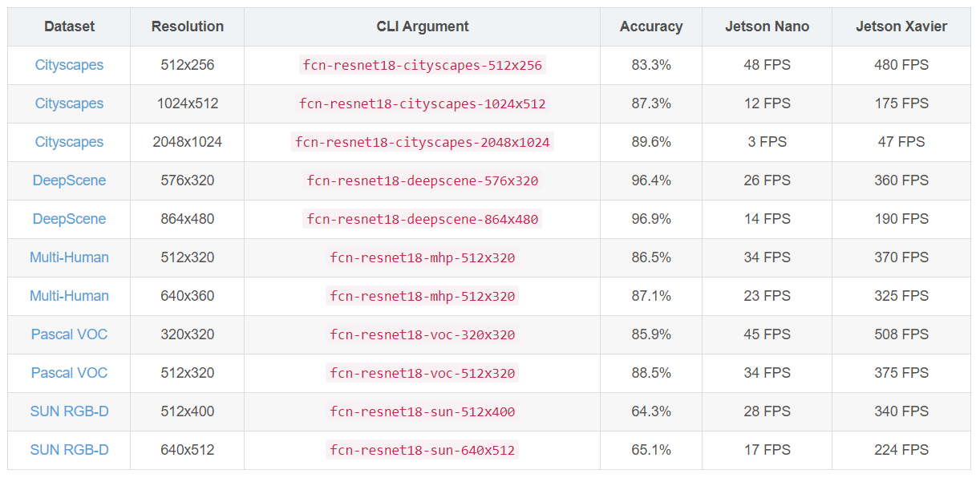Go to the SUN RGB-D link for 512x400
Viewport: 980px width, 478px height.
[69, 411]
